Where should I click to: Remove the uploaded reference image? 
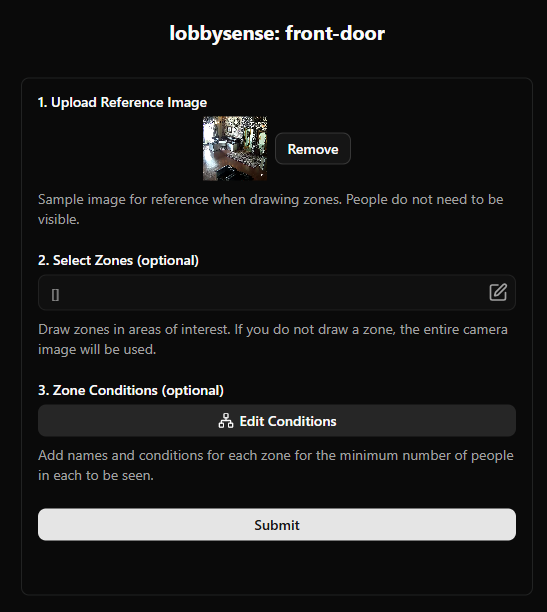(313, 149)
